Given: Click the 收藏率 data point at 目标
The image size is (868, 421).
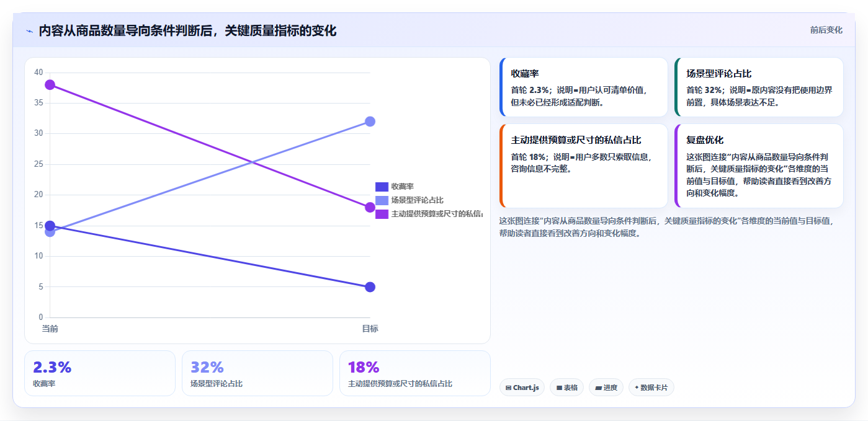Looking at the screenshot, I should point(370,287).
